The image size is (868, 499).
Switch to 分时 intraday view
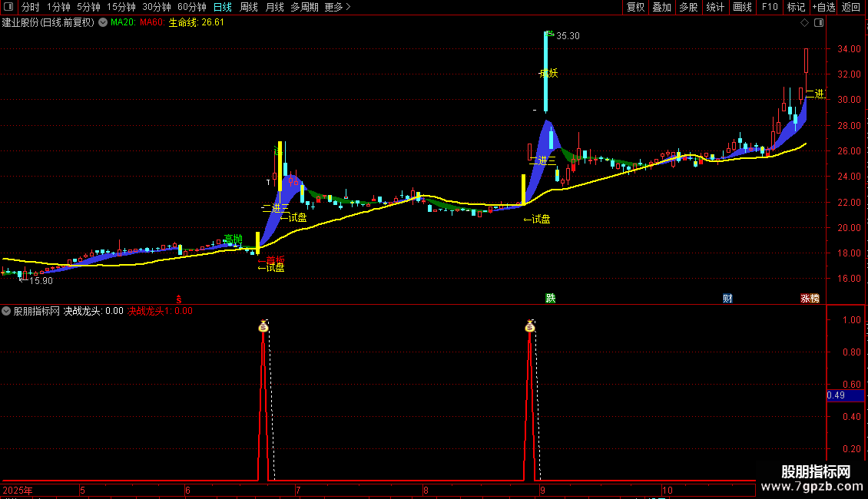31,7
